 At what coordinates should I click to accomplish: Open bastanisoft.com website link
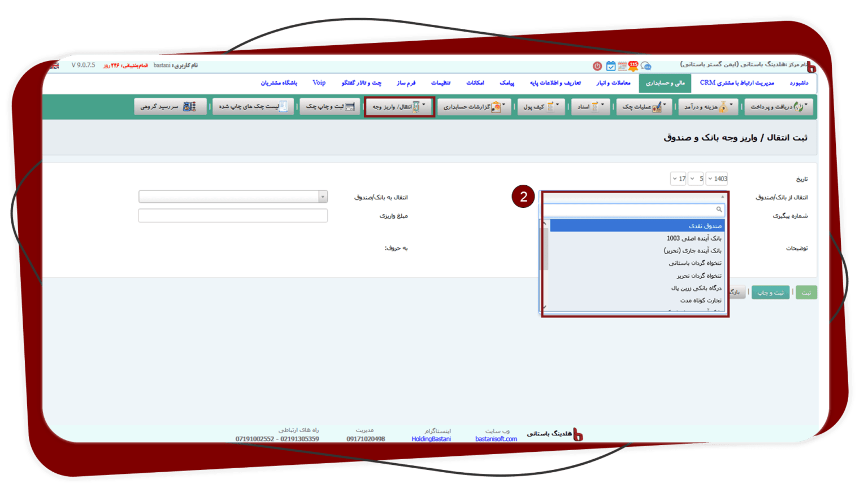tap(496, 439)
